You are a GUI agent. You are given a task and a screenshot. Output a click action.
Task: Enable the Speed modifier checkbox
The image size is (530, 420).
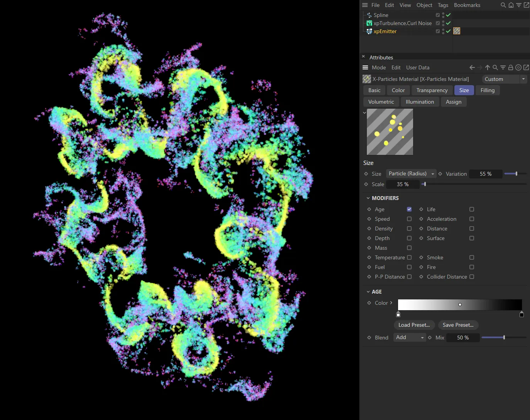[x=409, y=219]
